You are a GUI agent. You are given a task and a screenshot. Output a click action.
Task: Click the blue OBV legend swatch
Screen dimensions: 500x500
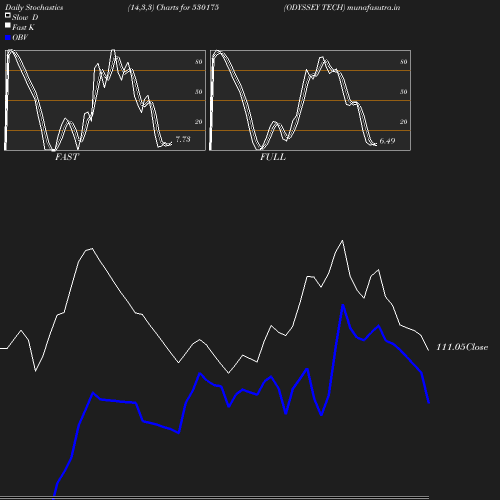tap(8, 38)
